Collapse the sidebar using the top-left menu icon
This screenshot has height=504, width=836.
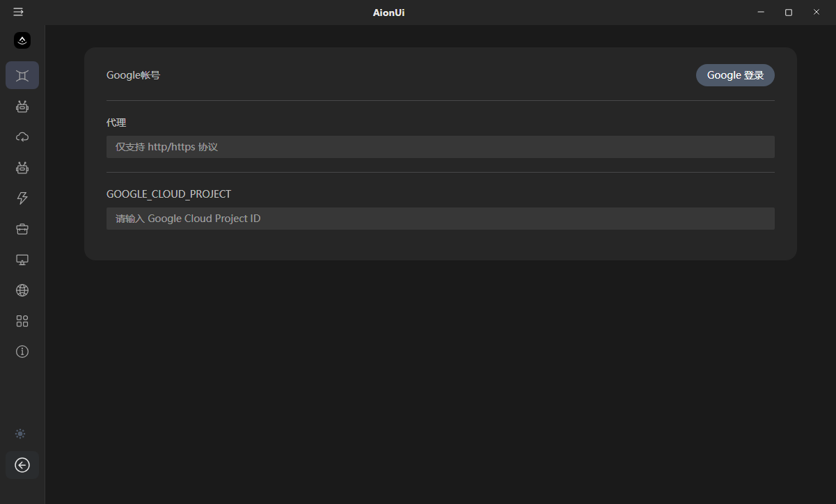tap(18, 13)
